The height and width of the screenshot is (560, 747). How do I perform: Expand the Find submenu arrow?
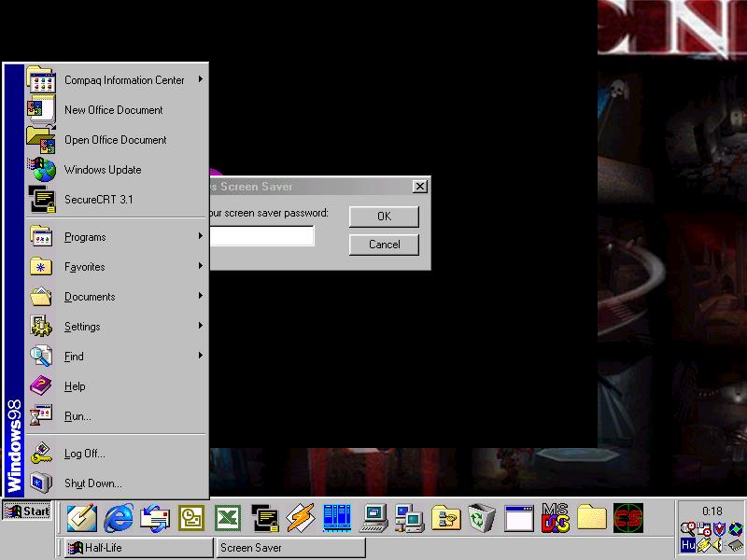(201, 356)
